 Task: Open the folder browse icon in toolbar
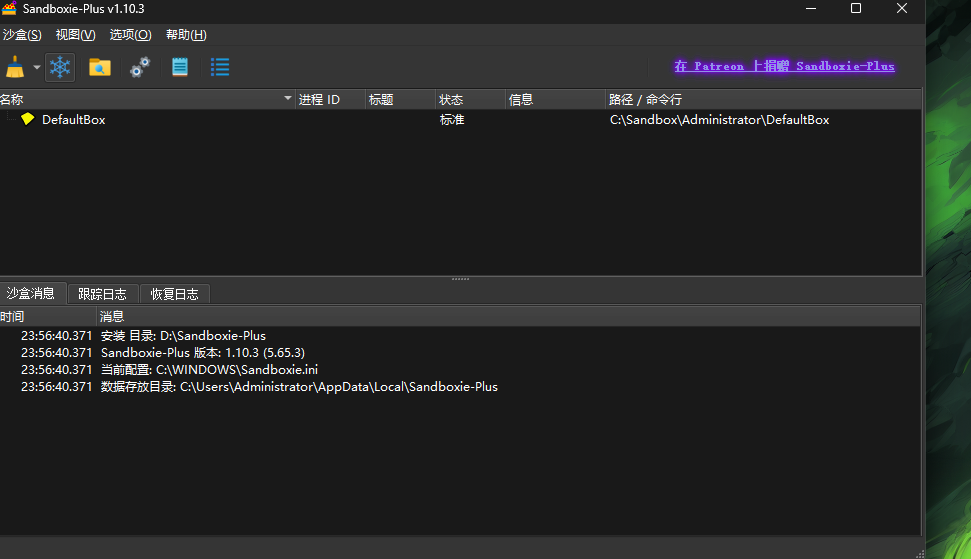point(100,67)
